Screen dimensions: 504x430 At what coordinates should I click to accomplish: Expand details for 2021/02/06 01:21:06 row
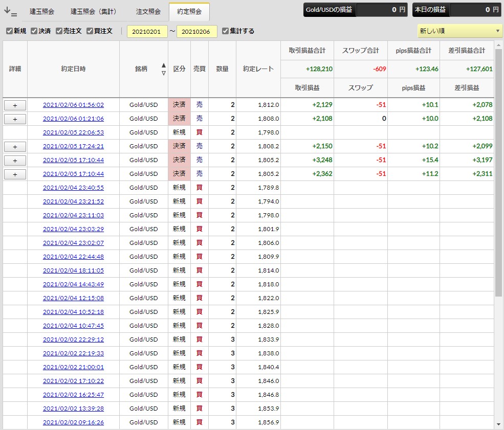15,119
